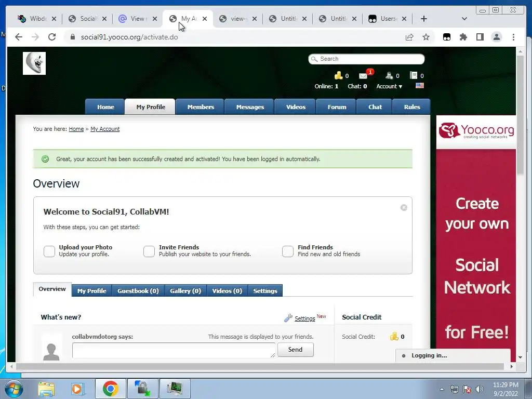Click the horizontal scrollbar at page bottom
Screen dimensions: 532x399
[260, 366]
